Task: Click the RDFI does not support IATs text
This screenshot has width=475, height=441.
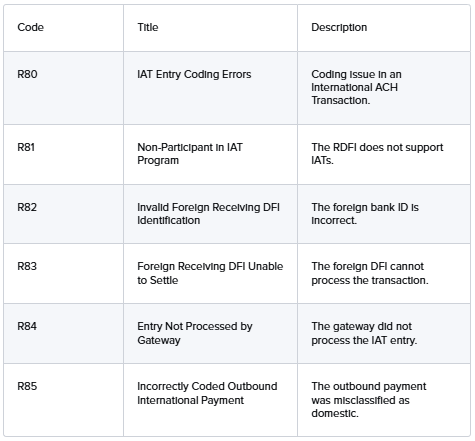Action: pos(377,154)
